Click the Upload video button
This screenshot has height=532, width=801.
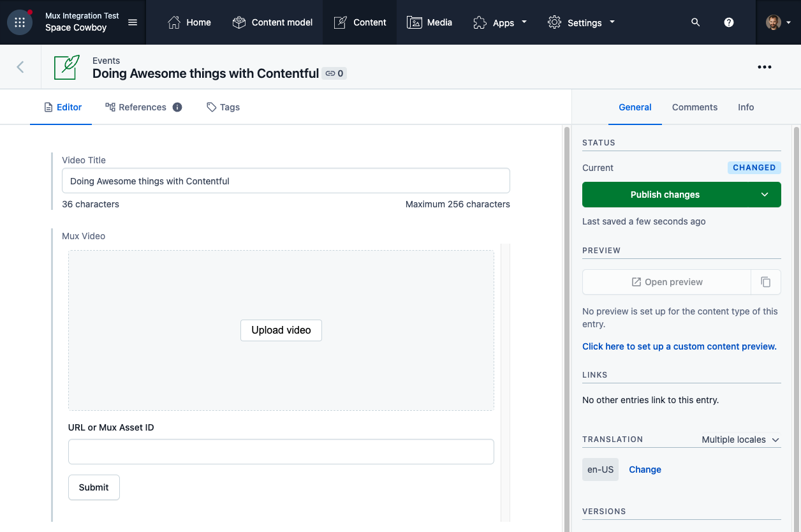click(x=281, y=330)
